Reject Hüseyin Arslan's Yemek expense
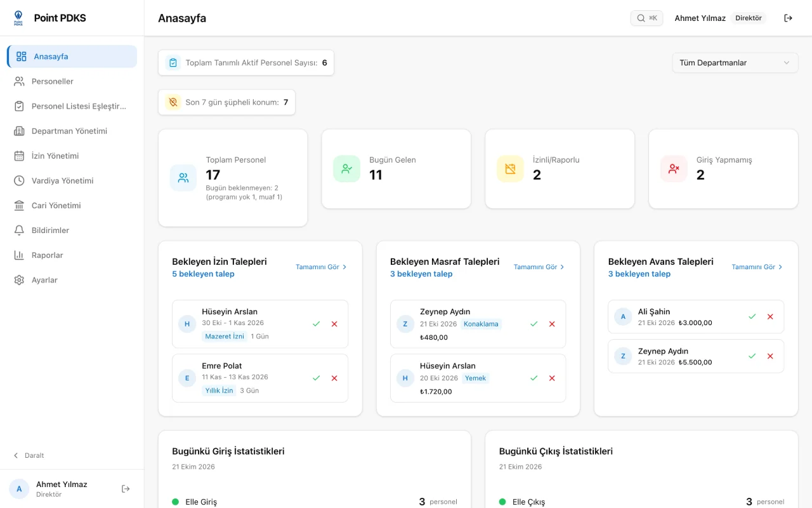This screenshot has width=812, height=508. coord(552,378)
